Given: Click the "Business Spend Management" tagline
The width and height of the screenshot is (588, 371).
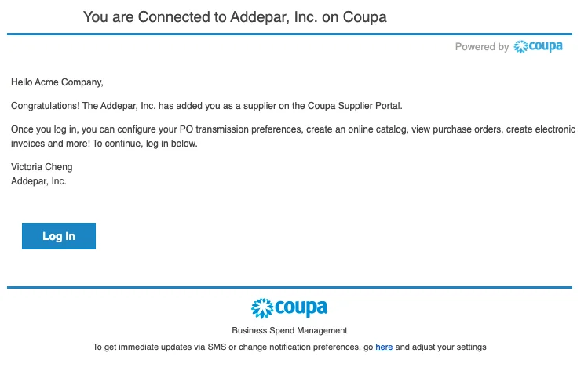Looking at the screenshot, I should click(290, 330).
